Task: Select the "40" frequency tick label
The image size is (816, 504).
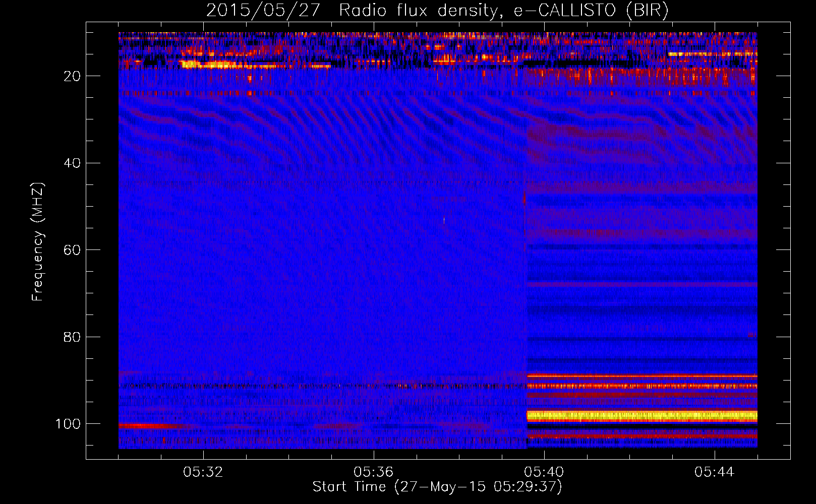Action: (72, 163)
